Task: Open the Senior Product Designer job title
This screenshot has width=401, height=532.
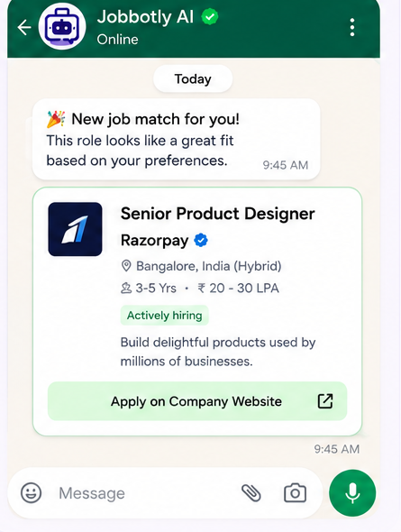Action: 217,214
